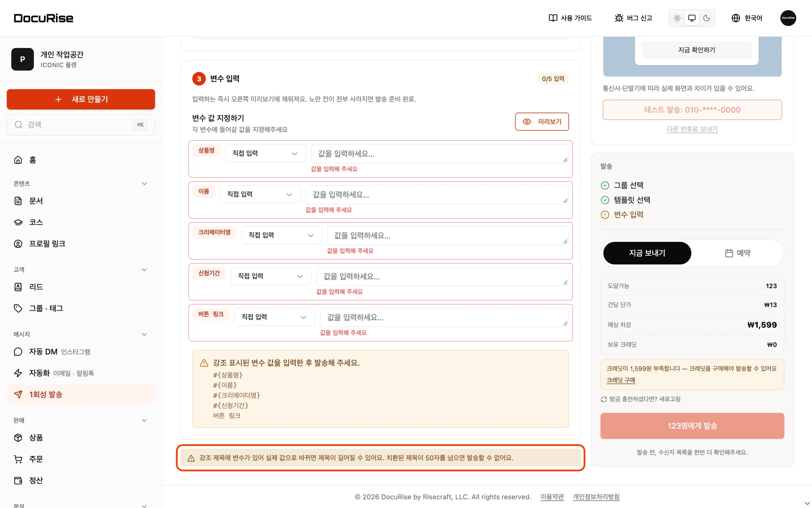Switch to light theme sun icon
The width and height of the screenshot is (812, 508).
click(x=677, y=18)
